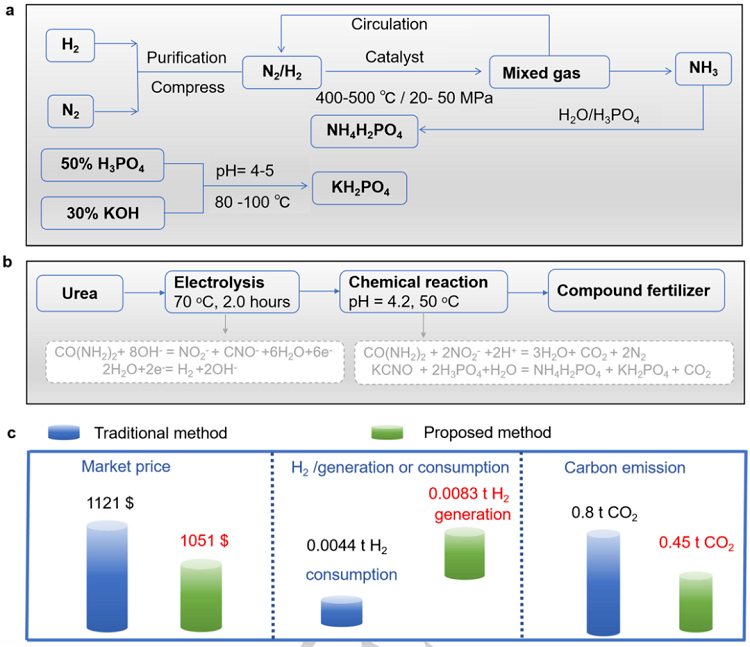750x647 pixels.
Task: Select the 50% H3PO4 box
Action: pyautogui.click(x=101, y=164)
